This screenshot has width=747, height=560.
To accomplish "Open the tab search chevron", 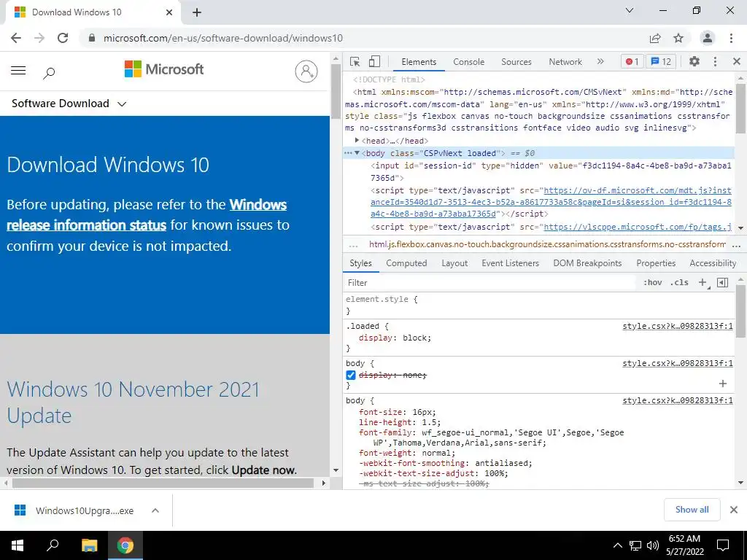I will pyautogui.click(x=630, y=10).
